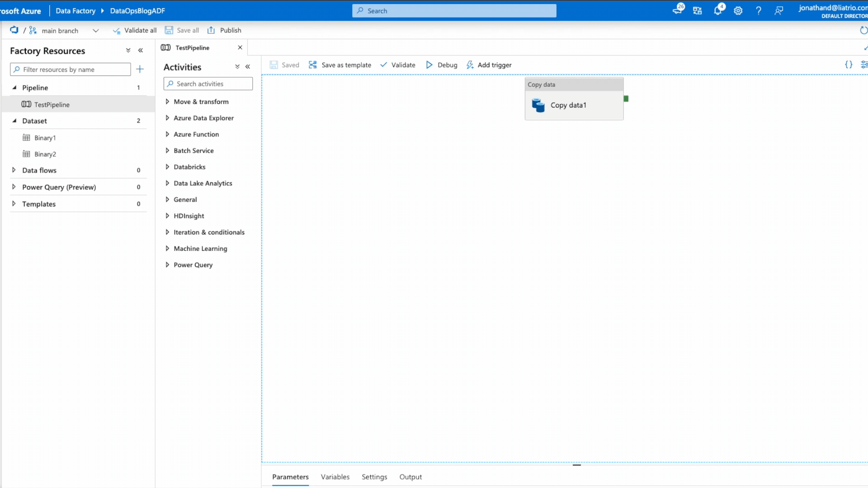The image size is (868, 488).
Task: Expand HDInsight activities
Action: click(x=167, y=216)
